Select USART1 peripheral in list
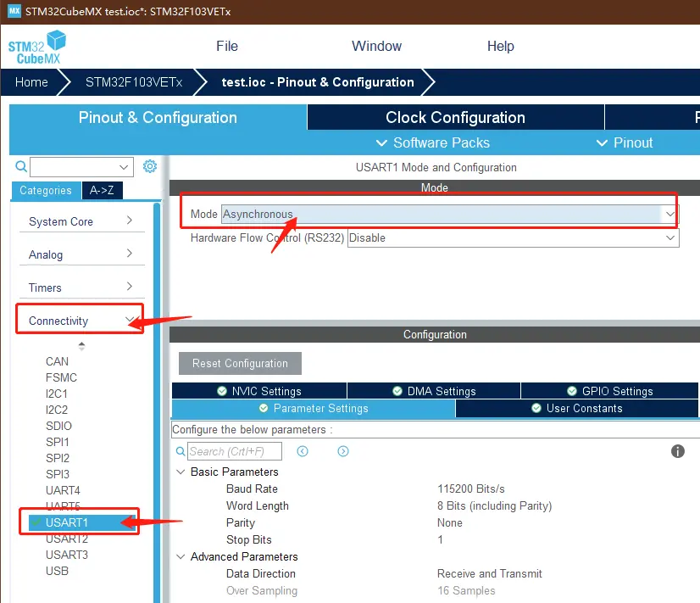This screenshot has height=603, width=700. [x=81, y=522]
